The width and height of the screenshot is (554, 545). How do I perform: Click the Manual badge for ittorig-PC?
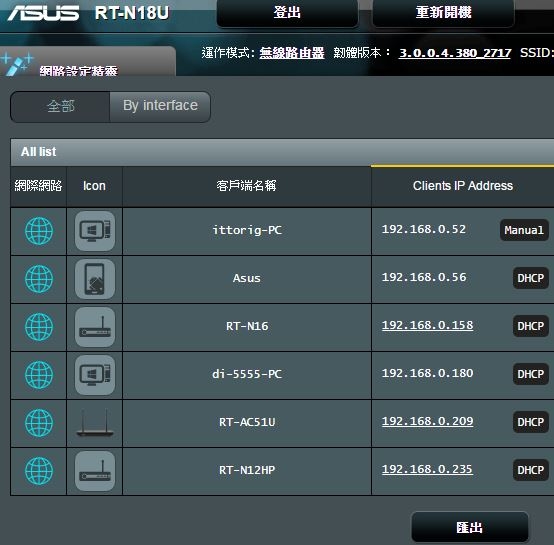point(524,230)
